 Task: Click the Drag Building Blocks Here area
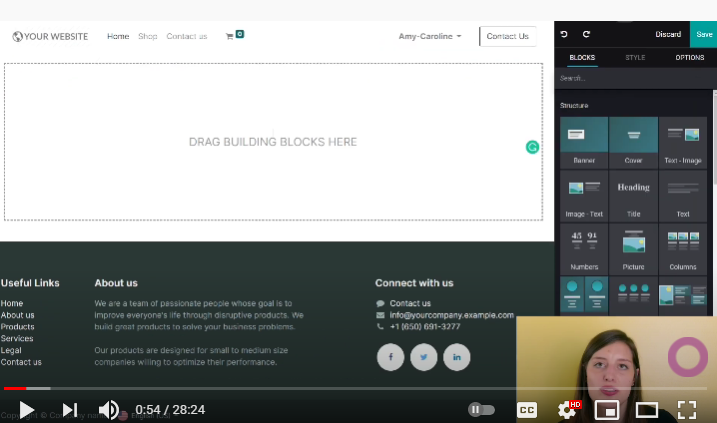pyautogui.click(x=273, y=142)
